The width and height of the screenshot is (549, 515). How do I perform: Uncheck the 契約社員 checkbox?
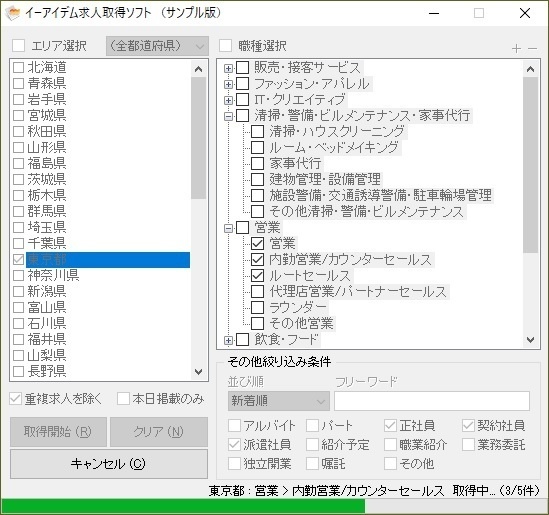[468, 426]
